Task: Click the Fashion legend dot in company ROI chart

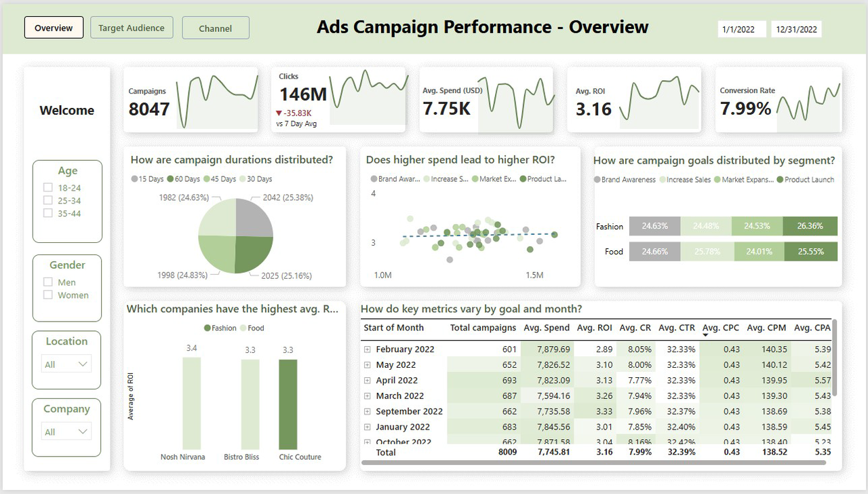Action: (x=208, y=328)
